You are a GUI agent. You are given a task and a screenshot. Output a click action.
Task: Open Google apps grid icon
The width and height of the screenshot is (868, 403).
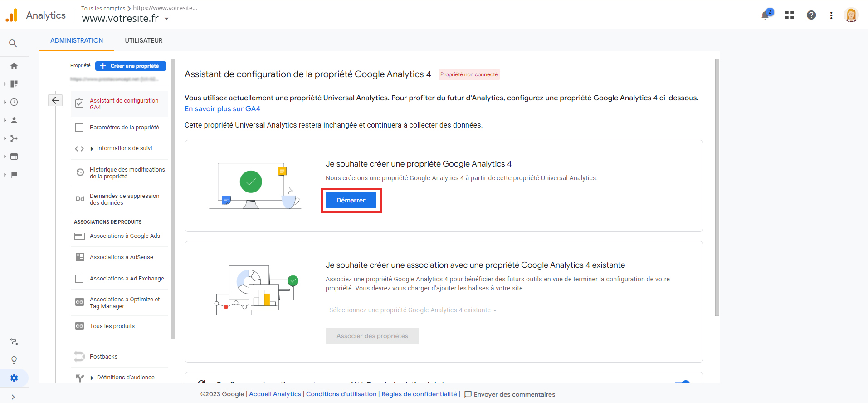click(790, 15)
